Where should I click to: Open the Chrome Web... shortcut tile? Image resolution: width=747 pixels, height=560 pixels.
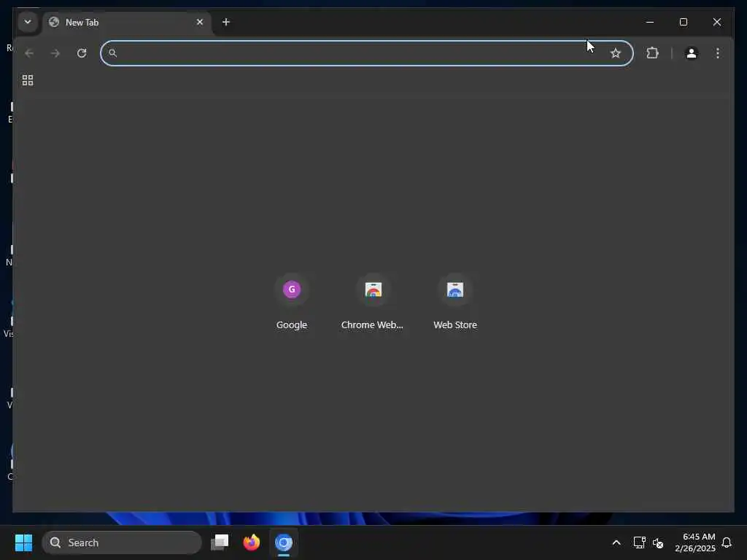[373, 302]
